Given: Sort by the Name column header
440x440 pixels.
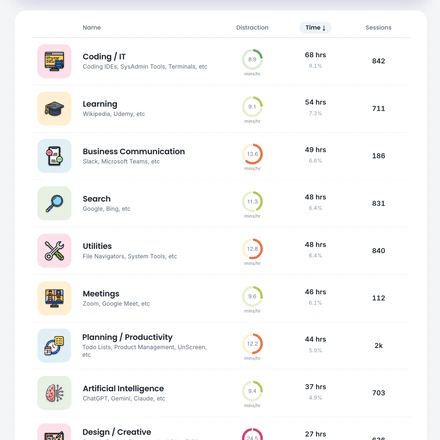Looking at the screenshot, I should 92,28.
